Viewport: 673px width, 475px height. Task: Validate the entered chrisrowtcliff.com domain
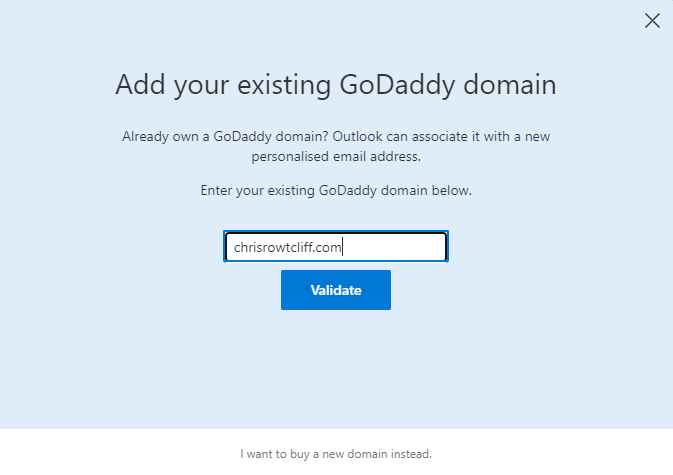click(336, 290)
